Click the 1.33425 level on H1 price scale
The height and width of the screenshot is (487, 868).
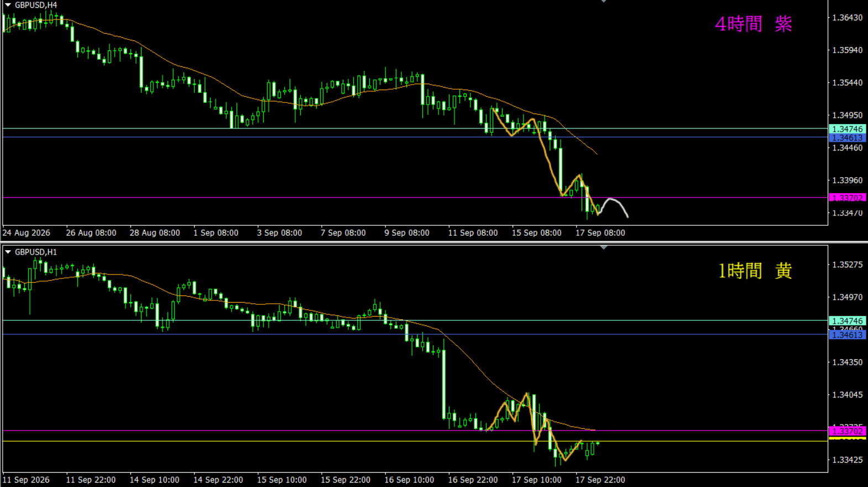point(848,460)
